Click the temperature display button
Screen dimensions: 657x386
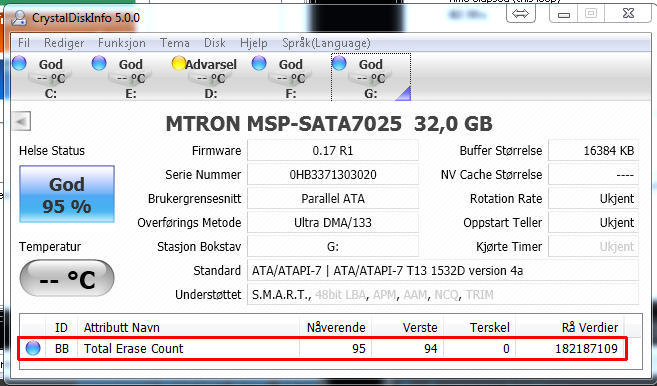tap(67, 278)
